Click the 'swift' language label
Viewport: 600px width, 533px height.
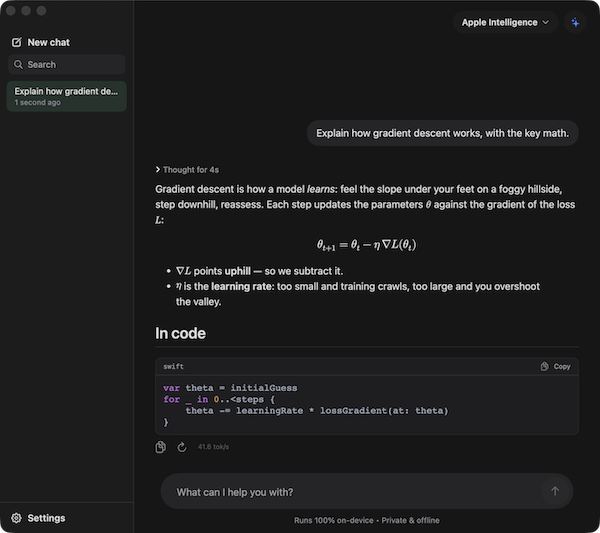coord(173,366)
